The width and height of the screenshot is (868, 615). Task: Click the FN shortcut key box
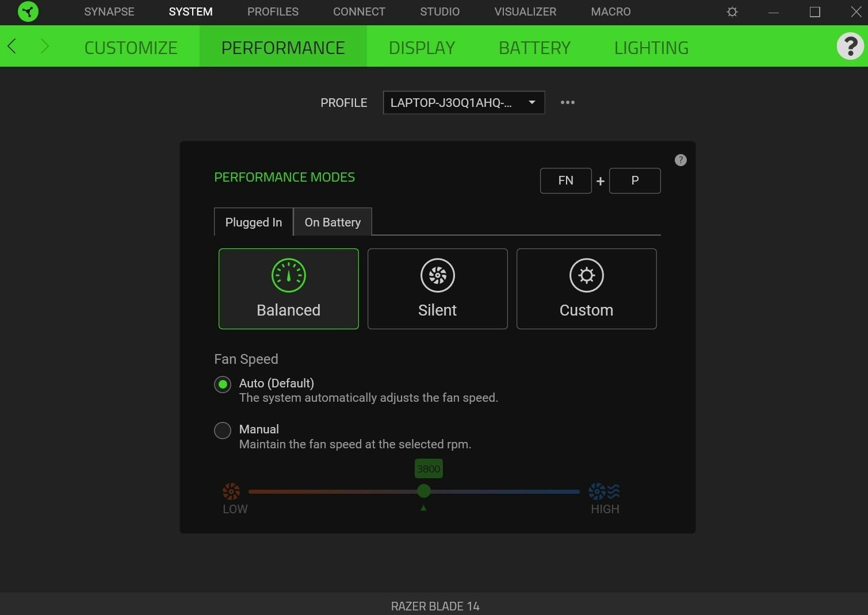(x=566, y=180)
